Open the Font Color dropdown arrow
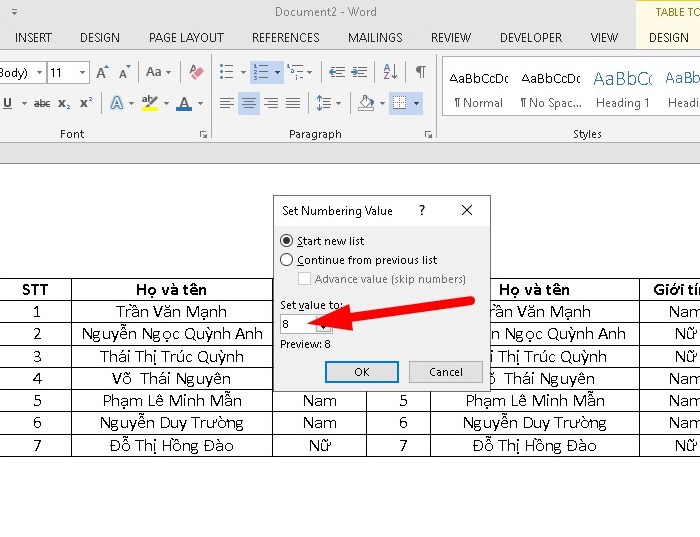This screenshot has height=537, width=700. [200, 104]
